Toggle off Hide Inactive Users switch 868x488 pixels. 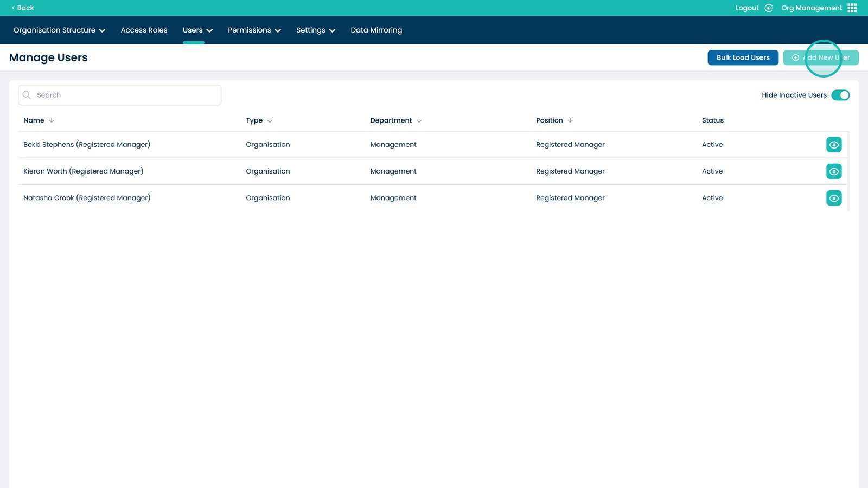[840, 95]
